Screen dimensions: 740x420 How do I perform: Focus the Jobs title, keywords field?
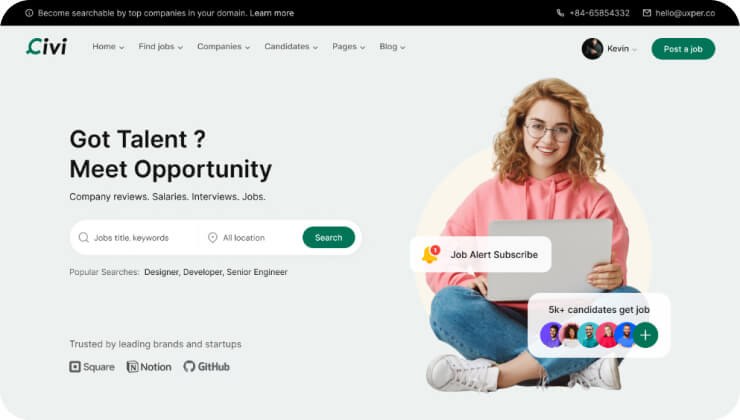(140, 238)
